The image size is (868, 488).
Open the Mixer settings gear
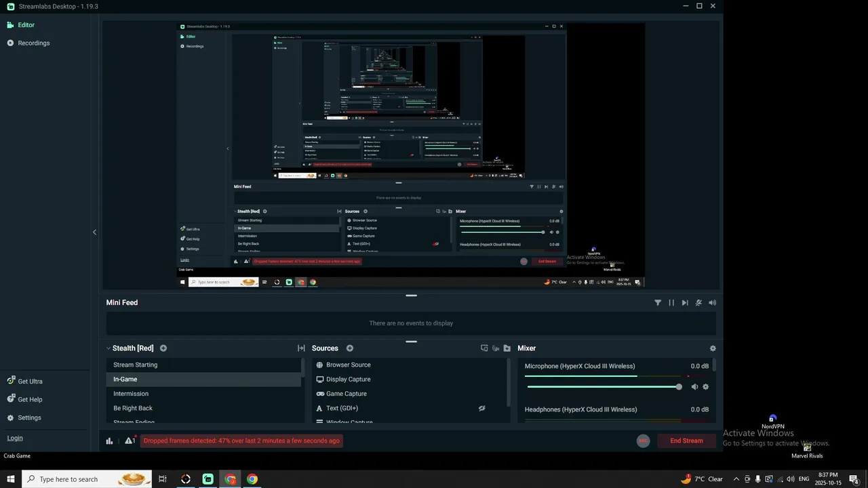(713, 348)
